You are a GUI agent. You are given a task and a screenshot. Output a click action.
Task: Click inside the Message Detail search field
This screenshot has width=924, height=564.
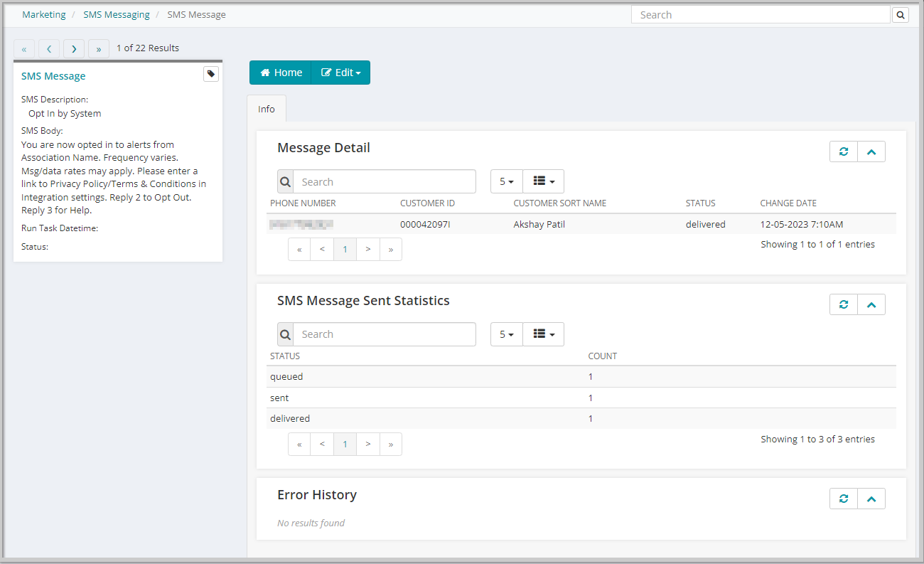[384, 181]
